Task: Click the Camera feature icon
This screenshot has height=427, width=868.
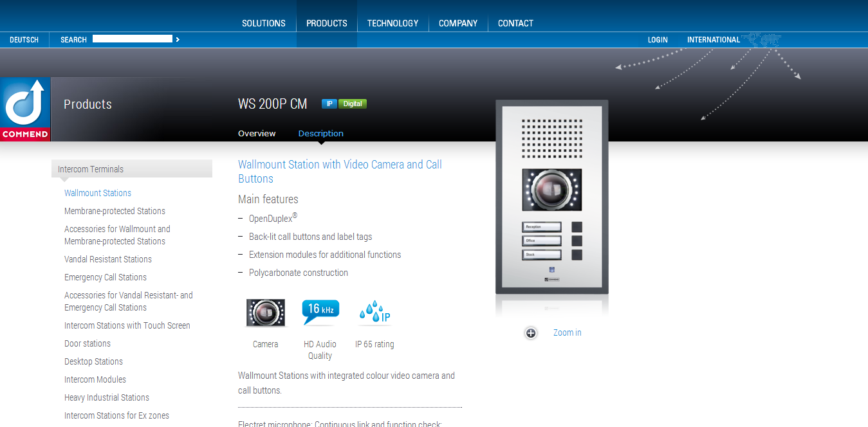Action: tap(265, 313)
